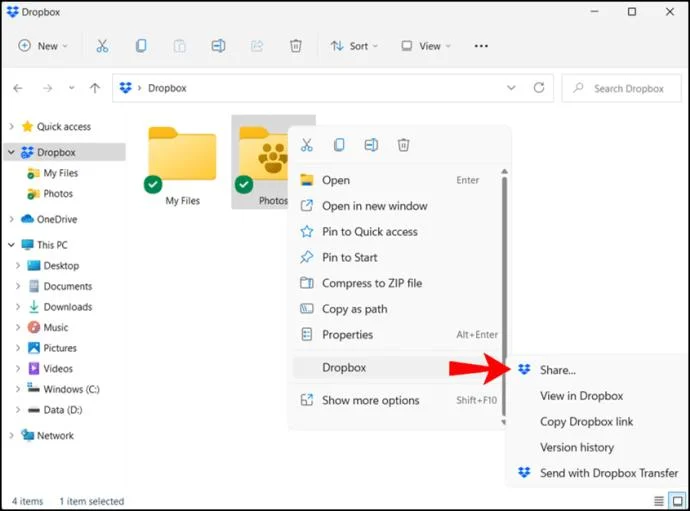The image size is (690, 511).
Task: Select Send with Dropbox Transfer
Action: (x=596, y=473)
